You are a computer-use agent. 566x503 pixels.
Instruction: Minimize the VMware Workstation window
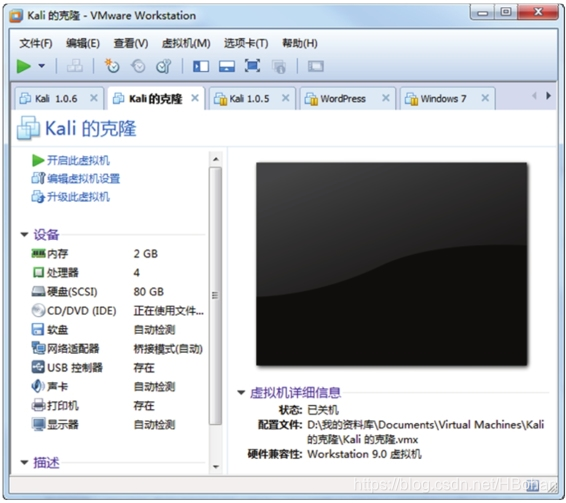482,13
